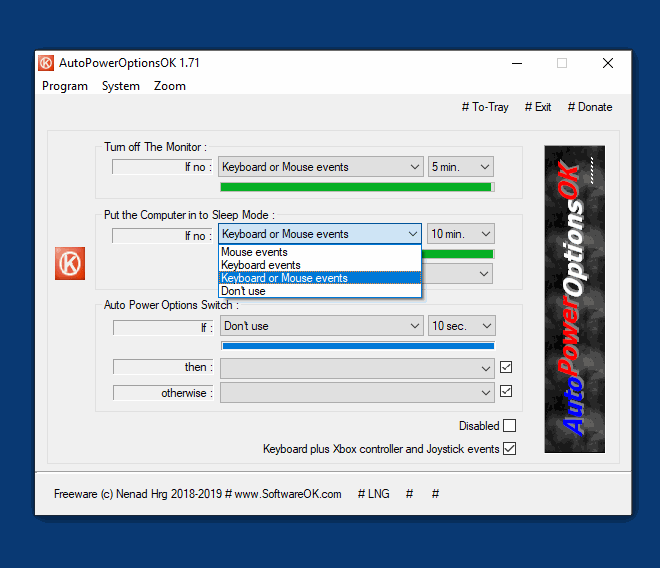Open the monitor 5 min. timeout dropdown
The width and height of the screenshot is (660, 568).
pyautogui.click(x=461, y=167)
